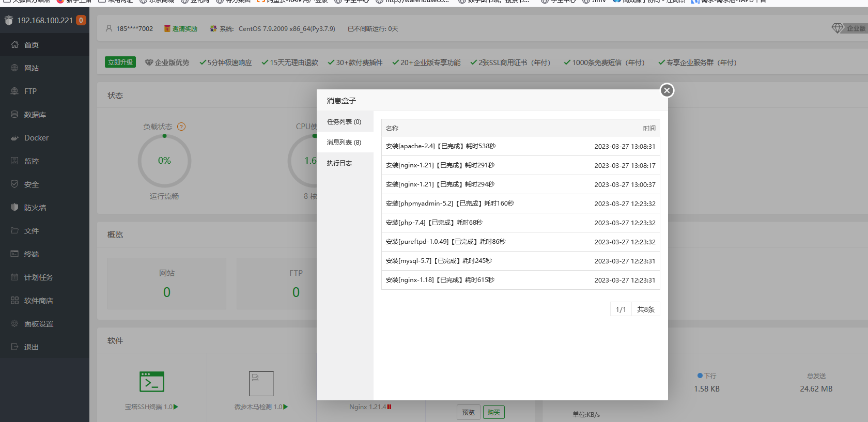868x422 pixels.
Task: Click the 下行 downstream legend dot
Action: (x=700, y=376)
